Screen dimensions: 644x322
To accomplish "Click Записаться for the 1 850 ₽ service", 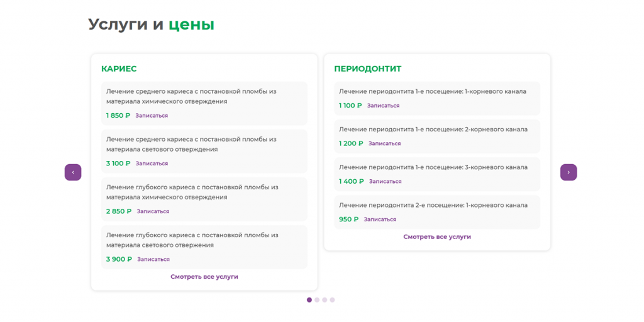I will (x=152, y=116).
